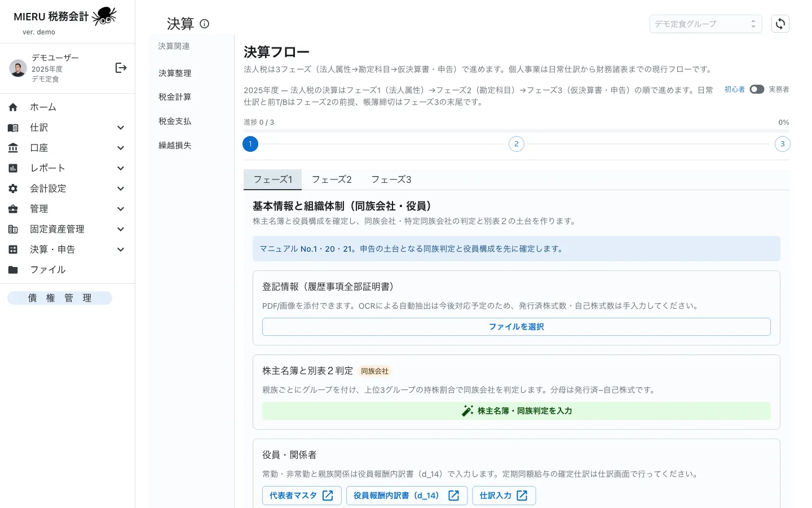The height and width of the screenshot is (508, 812).
Task: Expand the 決算・申告 sidebar chevron
Action: (x=121, y=249)
